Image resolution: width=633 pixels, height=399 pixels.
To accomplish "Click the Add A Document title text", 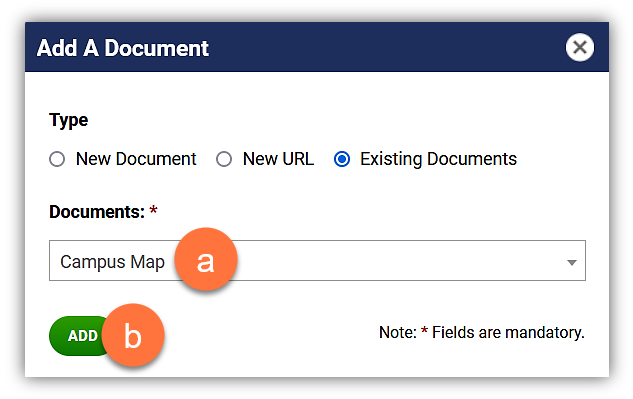I will point(123,48).
